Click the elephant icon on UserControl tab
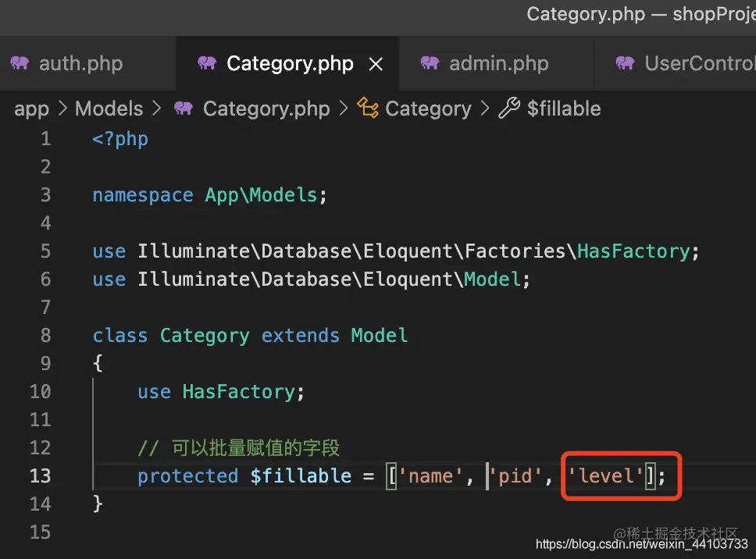Viewport: 756px width, 559px height. 626,63
